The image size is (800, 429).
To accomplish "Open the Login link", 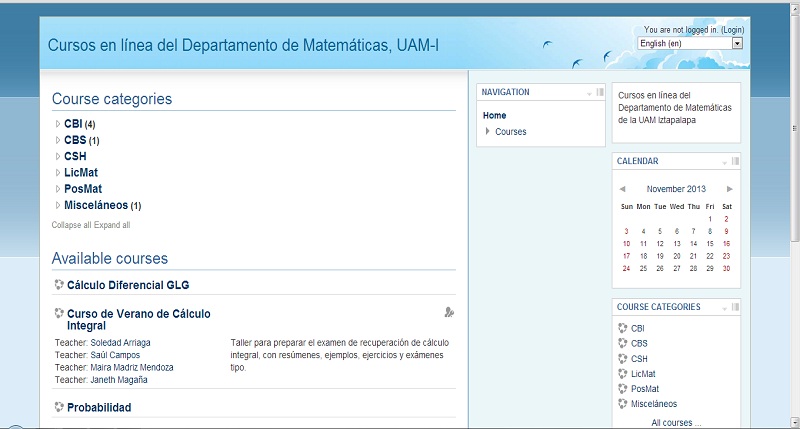I will point(732,30).
